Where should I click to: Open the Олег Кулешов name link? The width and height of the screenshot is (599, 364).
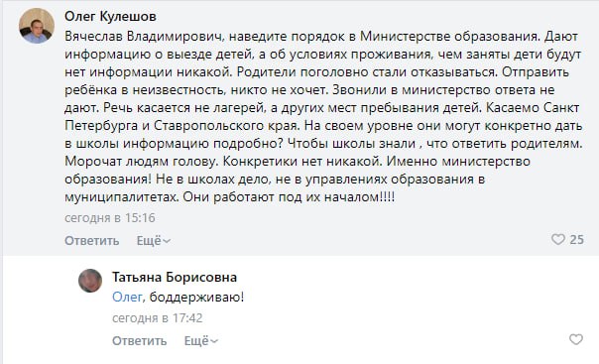tap(110, 17)
